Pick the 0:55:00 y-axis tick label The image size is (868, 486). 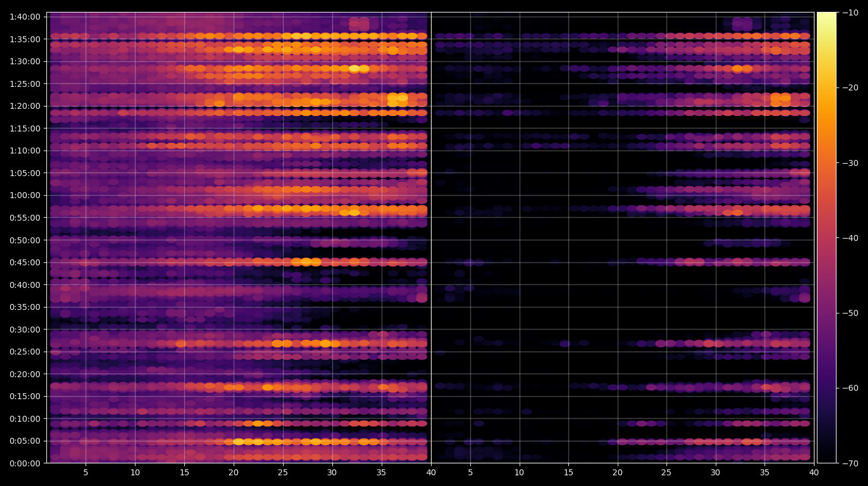[25, 218]
